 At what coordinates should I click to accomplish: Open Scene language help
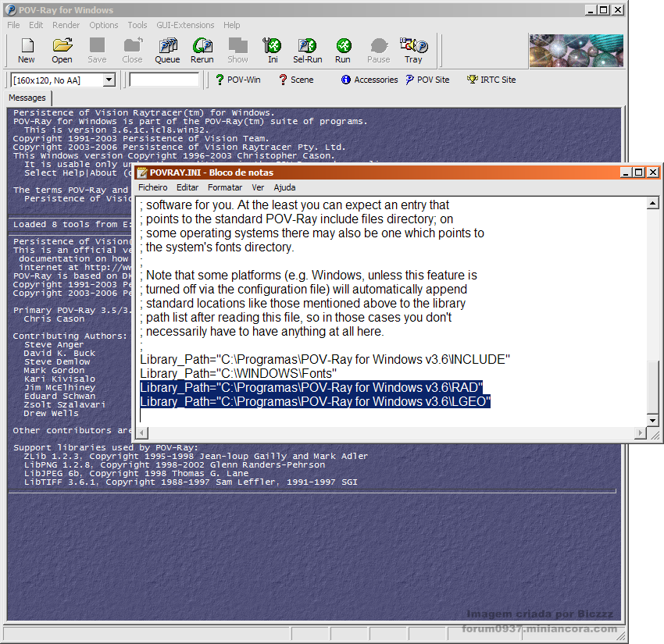[x=296, y=80]
